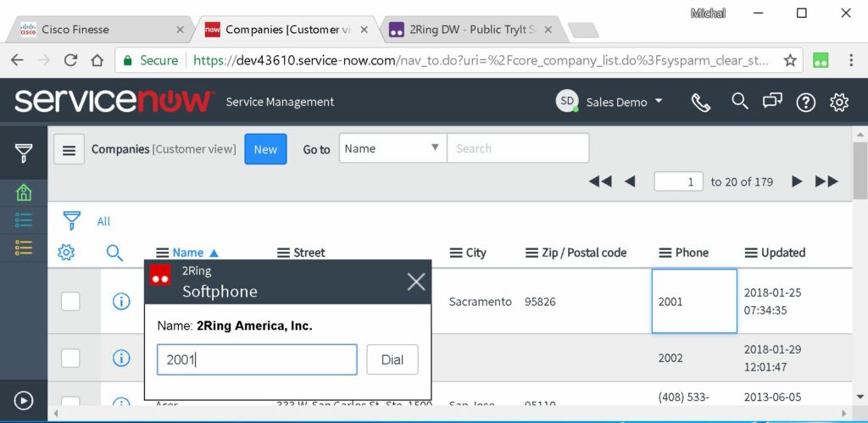Open the info icon of the 2002 row
This screenshot has width=868, height=423.
pos(121,359)
